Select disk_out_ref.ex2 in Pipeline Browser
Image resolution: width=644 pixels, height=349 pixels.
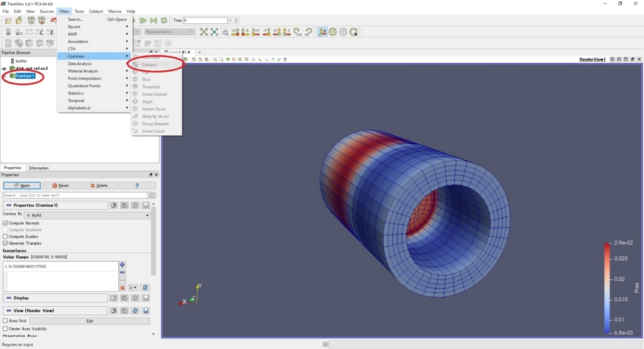coord(31,69)
